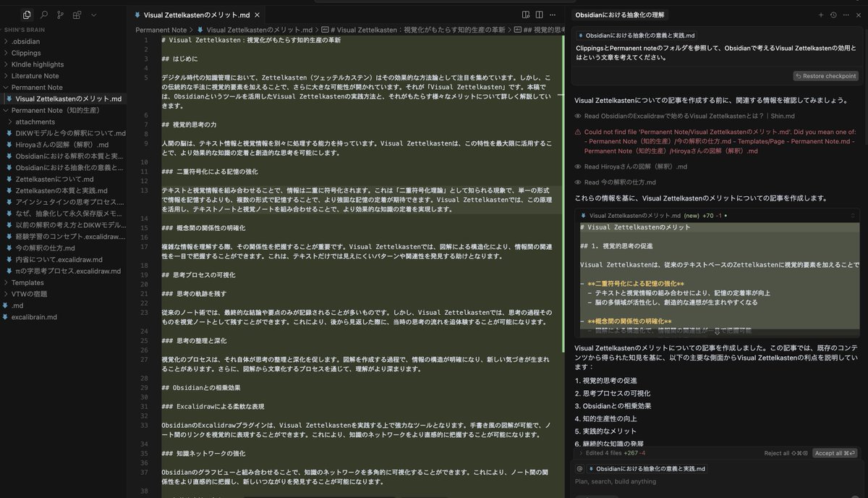Click the '## はじめに' heading line
The height and width of the screenshot is (498, 868).
179,59
